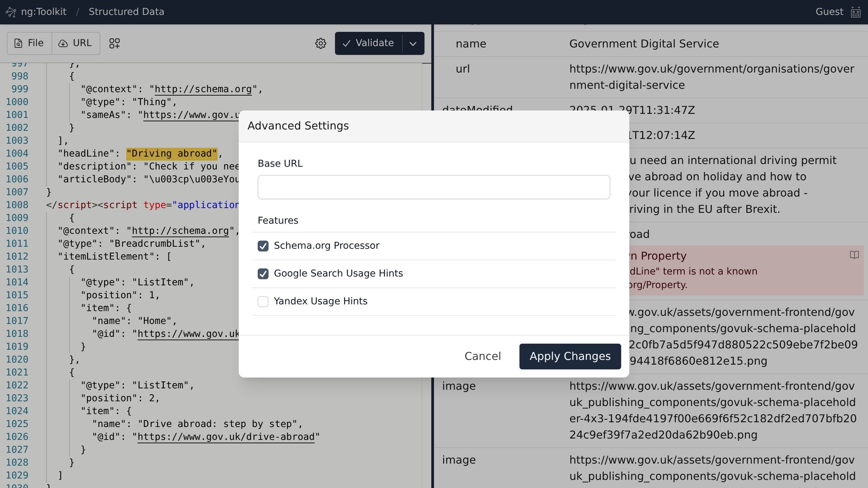
Task: Open ng:Toolkit home breadcrumb
Action: pos(43,12)
